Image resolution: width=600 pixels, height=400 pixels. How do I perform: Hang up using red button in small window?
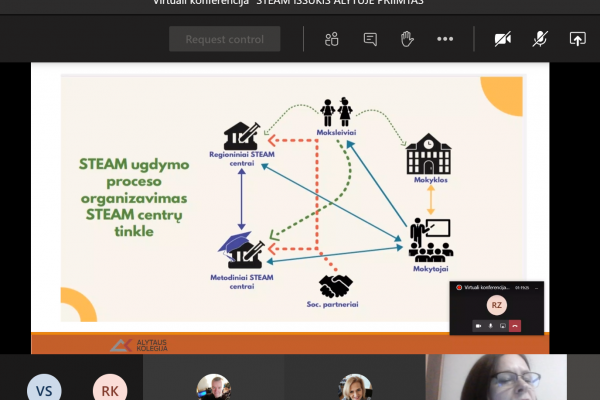[x=515, y=326]
